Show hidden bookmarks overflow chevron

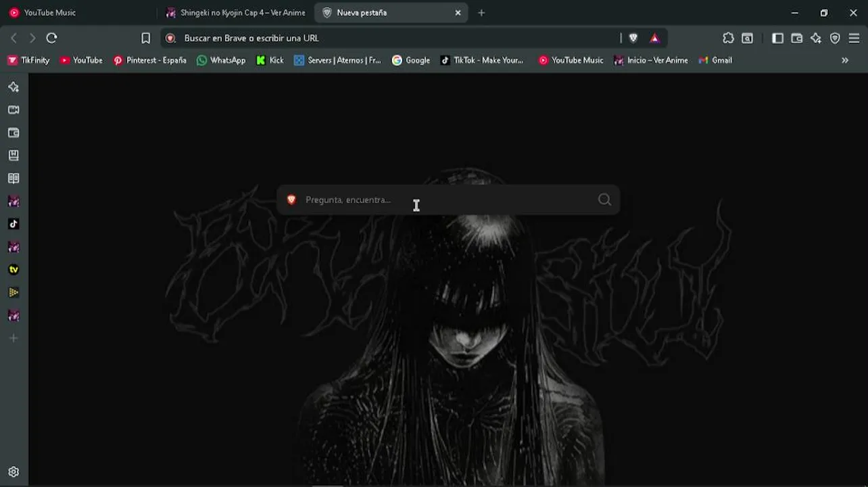pos(845,60)
